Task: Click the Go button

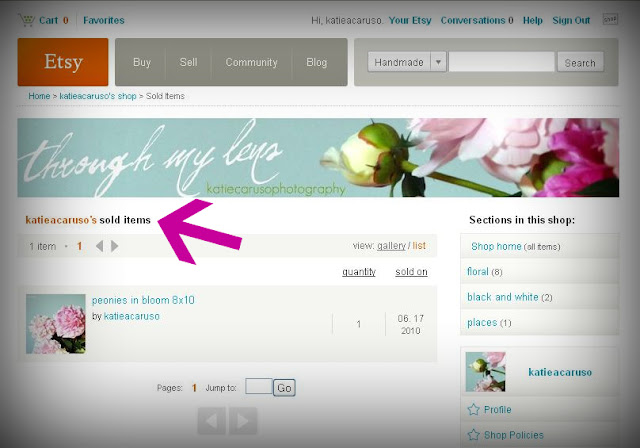Action: [x=284, y=388]
